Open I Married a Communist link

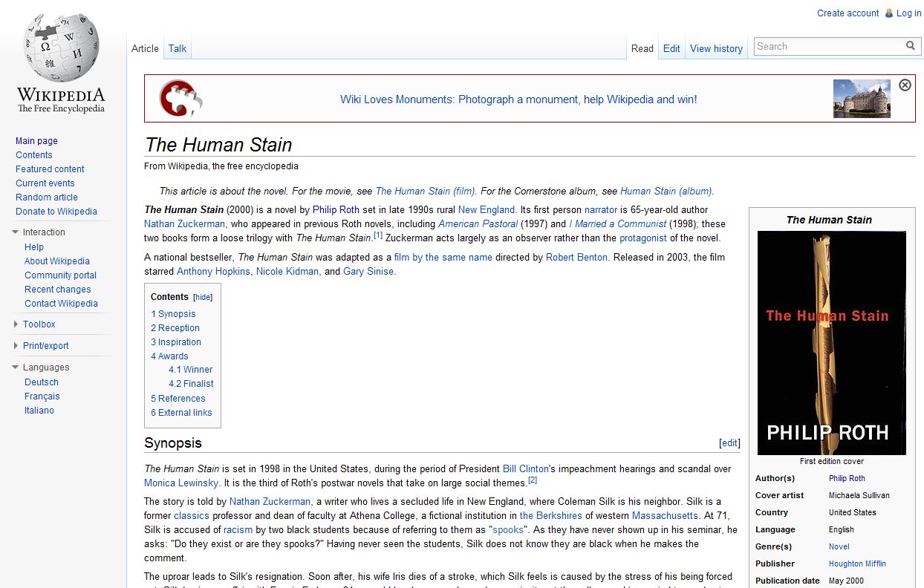pyautogui.click(x=618, y=224)
